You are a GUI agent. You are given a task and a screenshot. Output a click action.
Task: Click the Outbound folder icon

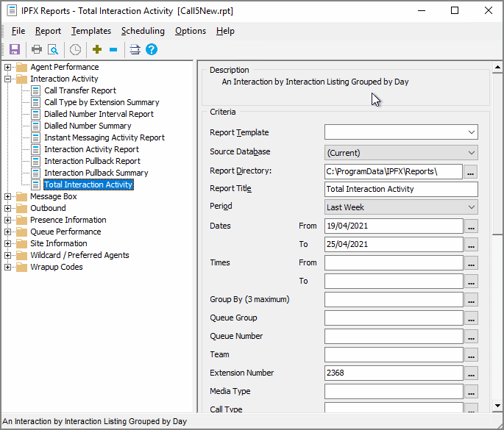pos(21,208)
